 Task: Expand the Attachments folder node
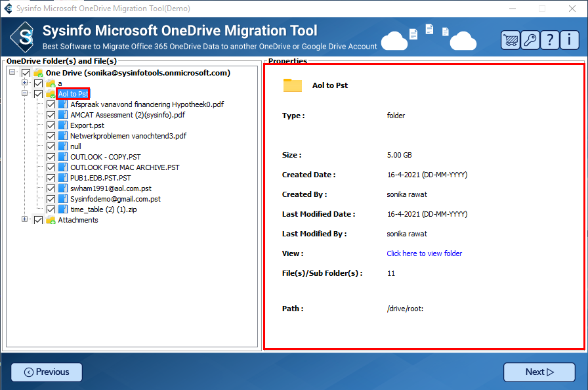click(25, 220)
